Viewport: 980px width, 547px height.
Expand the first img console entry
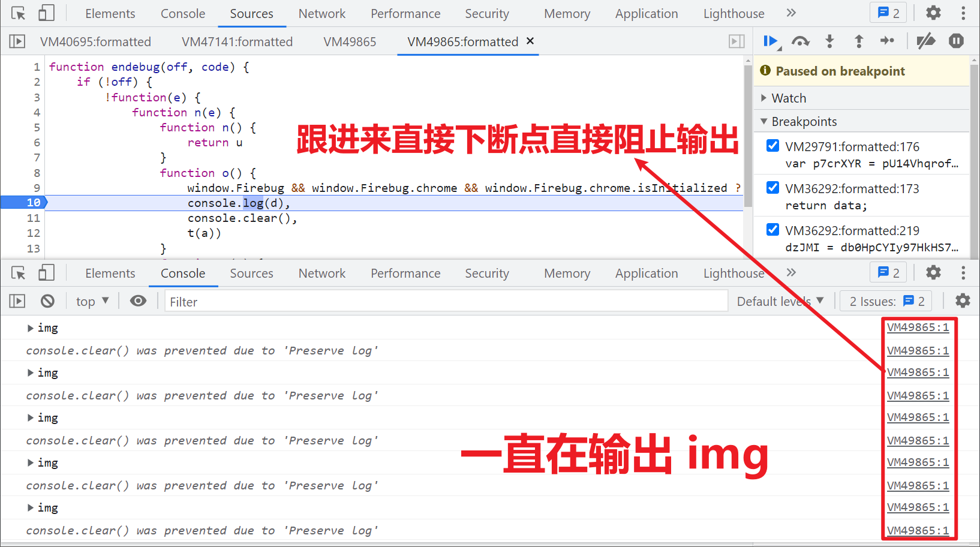pos(30,328)
